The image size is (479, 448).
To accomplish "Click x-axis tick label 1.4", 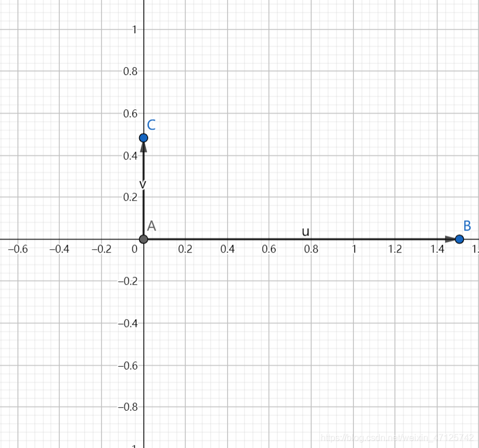I will (437, 249).
